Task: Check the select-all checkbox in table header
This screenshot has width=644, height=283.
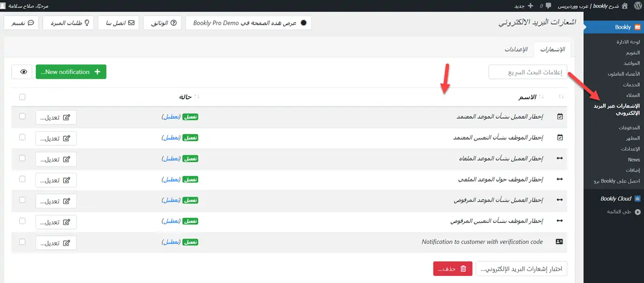Action: pyautogui.click(x=22, y=97)
